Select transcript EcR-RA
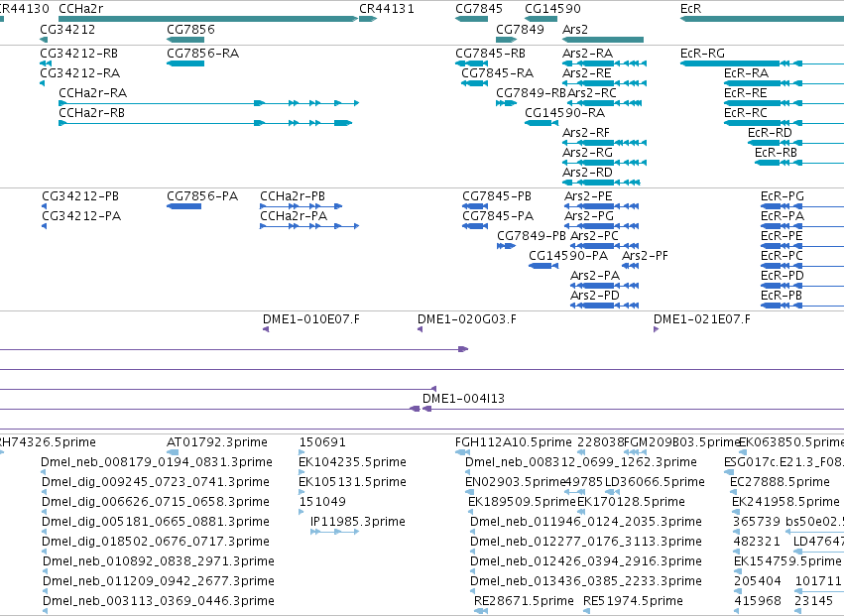 pyautogui.click(x=784, y=83)
